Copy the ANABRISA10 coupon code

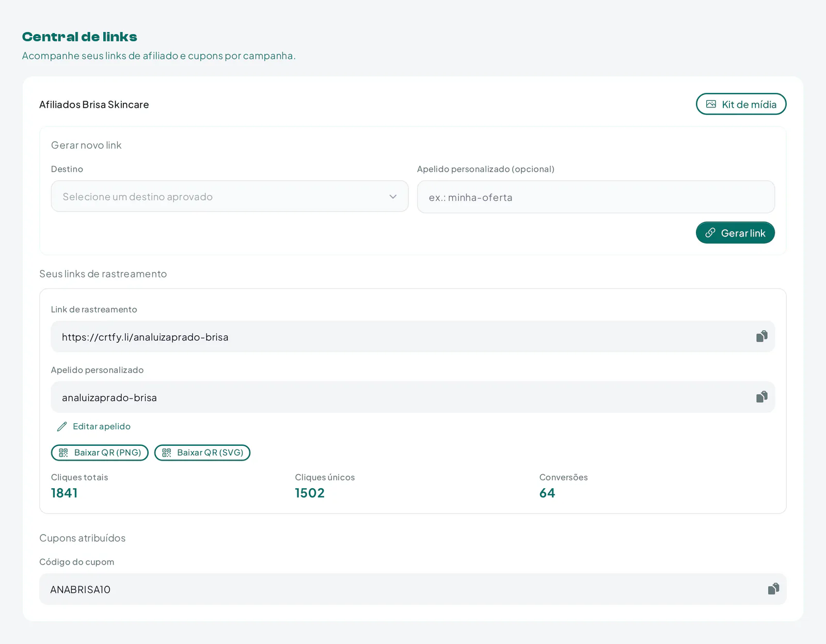(773, 589)
